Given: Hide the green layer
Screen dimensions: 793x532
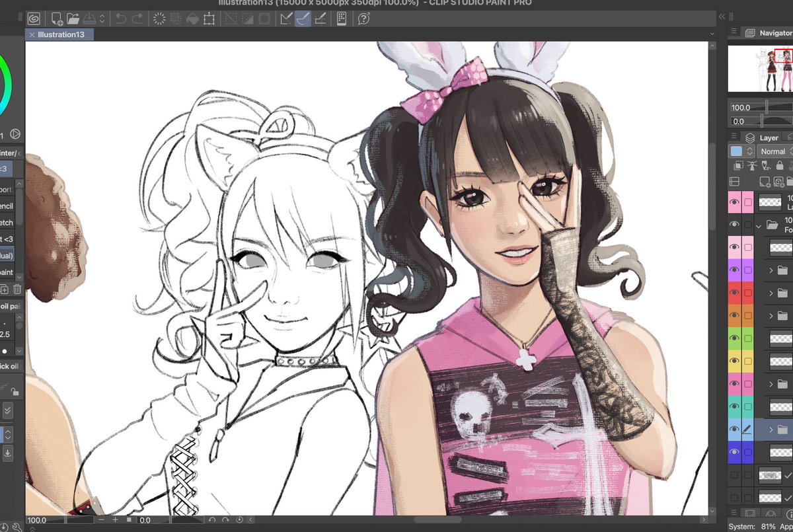Looking at the screenshot, I should point(734,338).
